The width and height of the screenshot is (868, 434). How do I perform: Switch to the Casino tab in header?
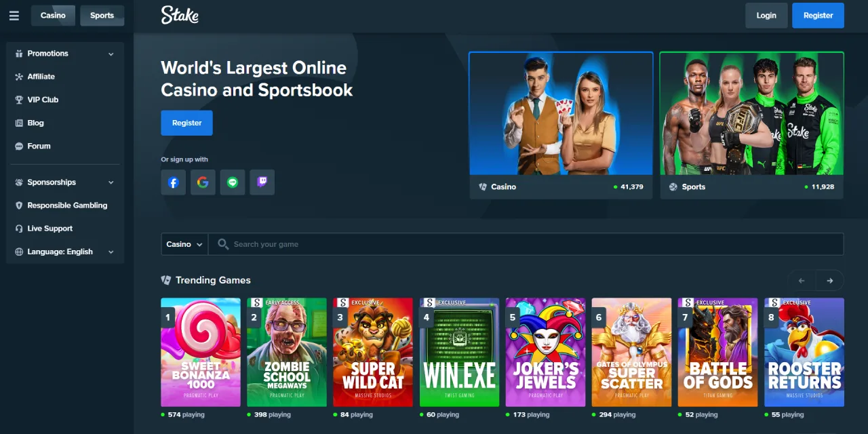(x=53, y=16)
